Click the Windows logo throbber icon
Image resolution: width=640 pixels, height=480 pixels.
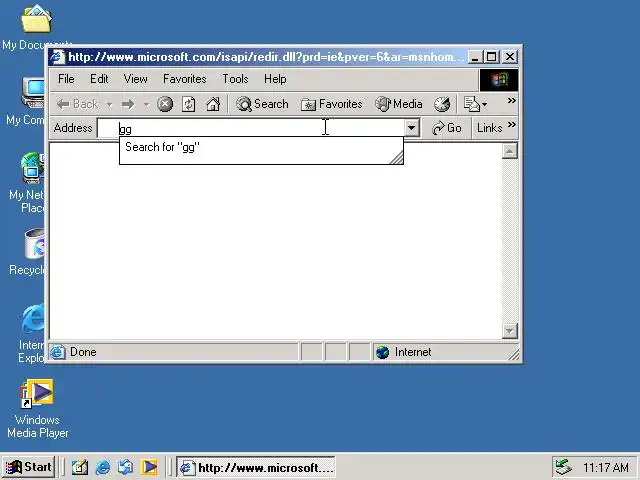click(x=499, y=80)
